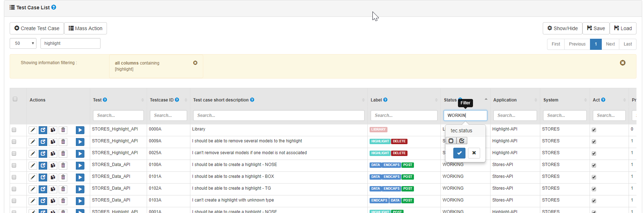Open help icon next to Label header
644x213 pixels.
(385, 100)
